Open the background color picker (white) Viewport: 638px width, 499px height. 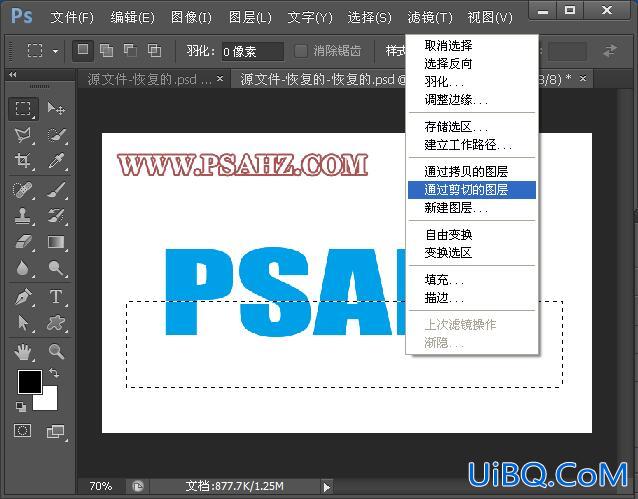pyautogui.click(x=48, y=401)
